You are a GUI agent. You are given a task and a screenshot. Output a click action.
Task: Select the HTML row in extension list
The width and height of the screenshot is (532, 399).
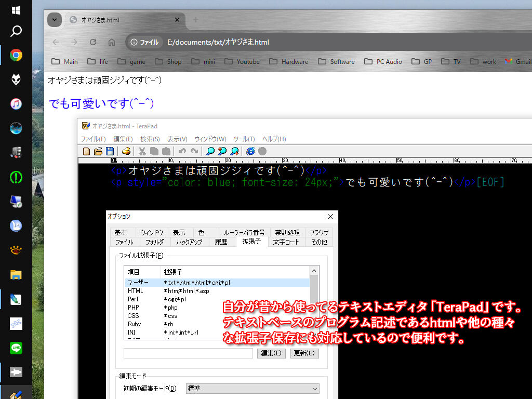[x=136, y=291]
